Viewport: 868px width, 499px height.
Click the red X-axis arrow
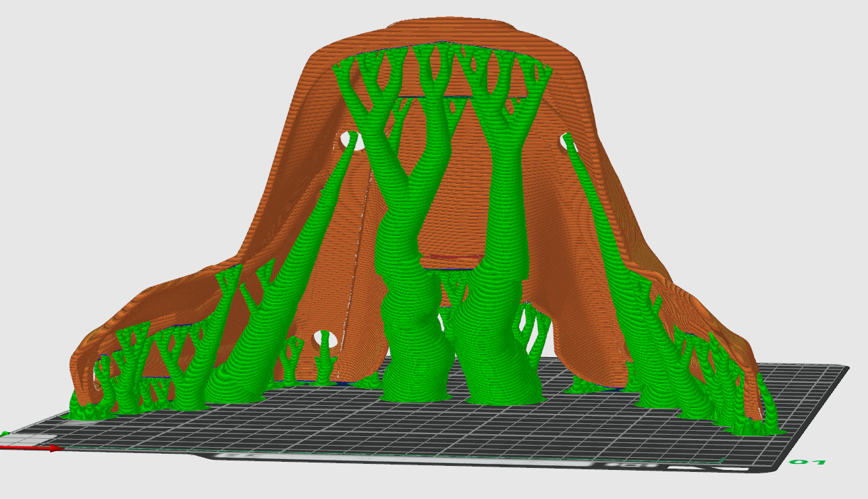[x=40, y=448]
